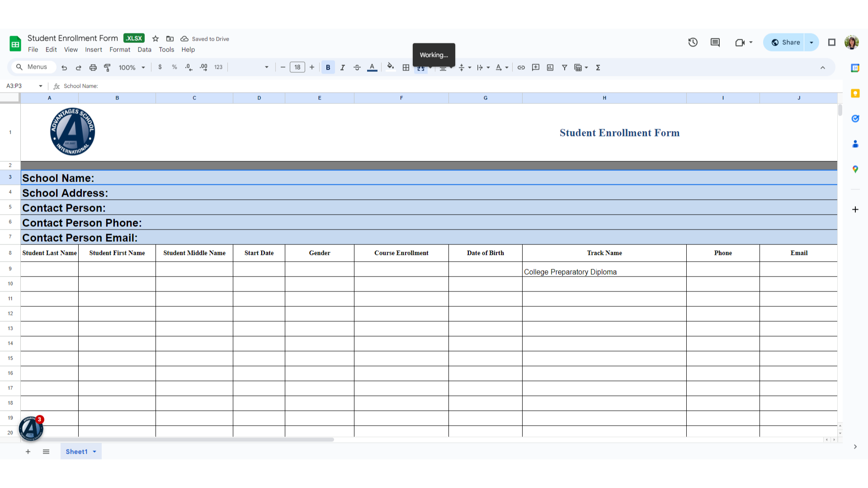868x488 pixels.
Task: Open the Format menu
Action: pyautogui.click(x=120, y=50)
